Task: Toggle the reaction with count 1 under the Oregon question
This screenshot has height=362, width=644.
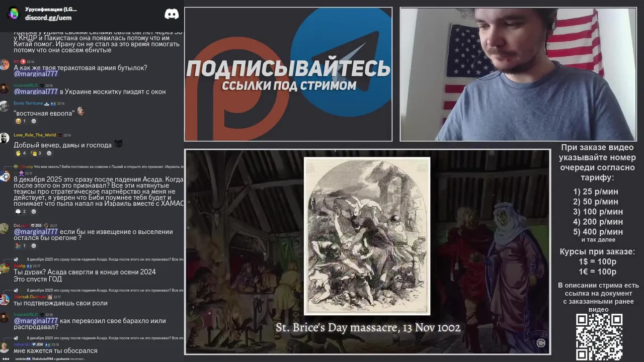Action: pos(21,246)
